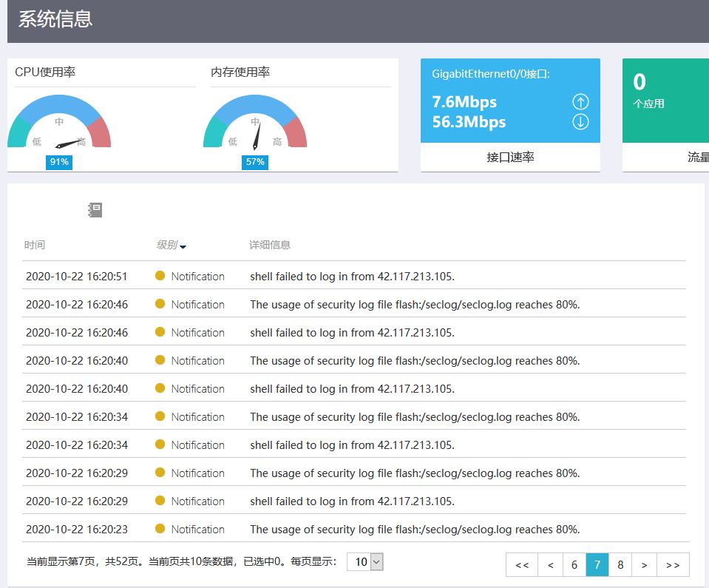Select the 16:20:46 seclog usage log row

tap(354, 305)
